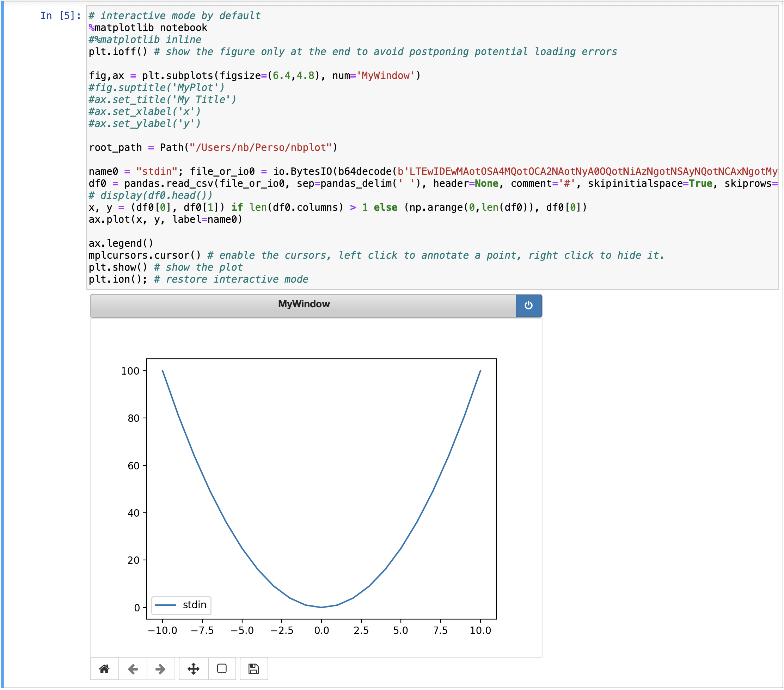This screenshot has width=784, height=690.
Task: Stop interaction with the blue power button
Action: click(x=528, y=306)
